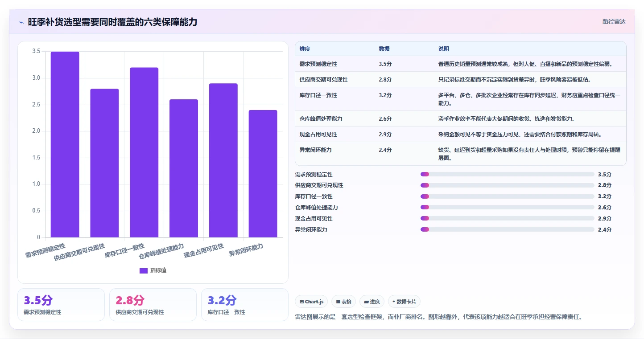Select the 表格 tag chip

click(343, 302)
